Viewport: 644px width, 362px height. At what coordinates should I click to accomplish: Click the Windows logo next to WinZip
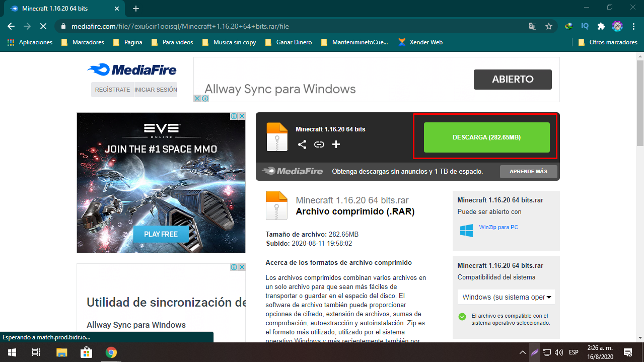(466, 231)
